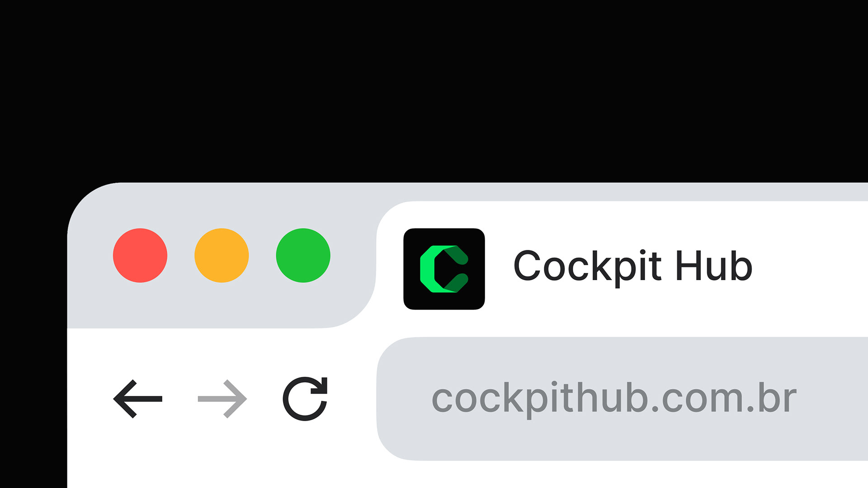Focus the cockpithub.com.br address bar
Screen dimensions: 868x488
point(622,399)
